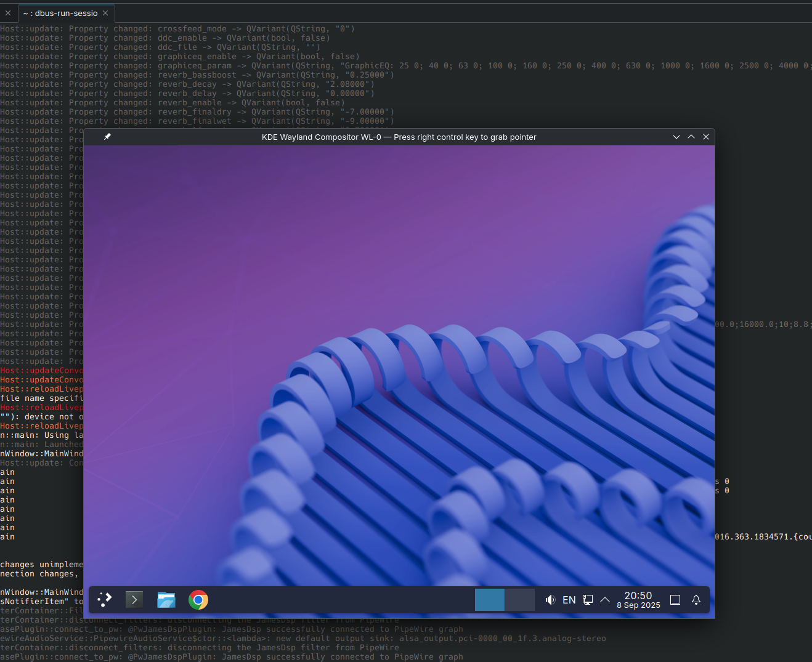Maximize the KDE Wayland Compositor window
Image resolution: width=812 pixels, height=662 pixels.
[691, 137]
